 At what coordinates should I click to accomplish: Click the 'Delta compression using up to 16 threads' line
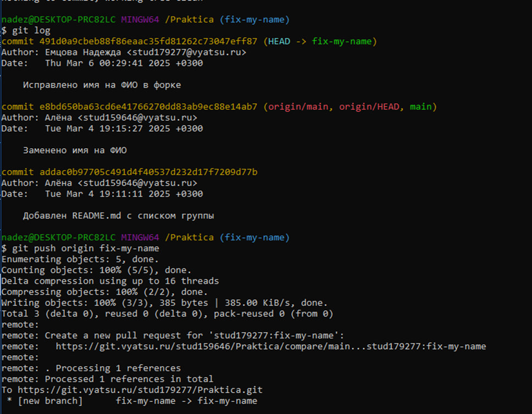110,281
